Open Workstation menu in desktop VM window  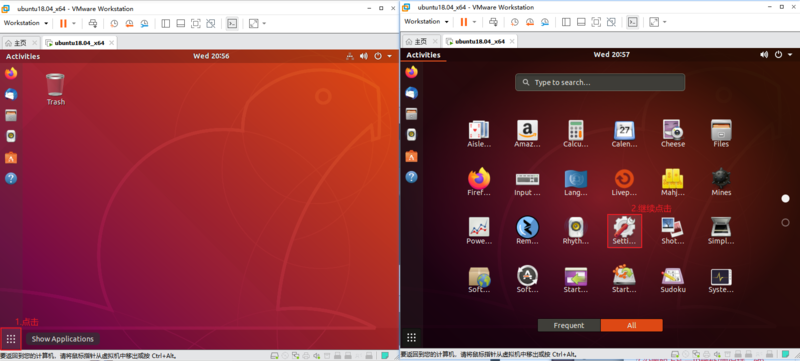pos(26,23)
